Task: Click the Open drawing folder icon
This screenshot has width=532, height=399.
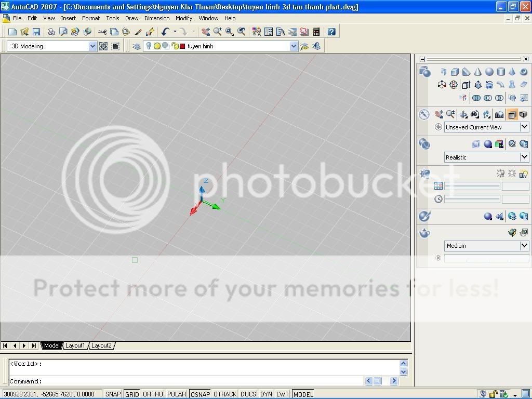Action: point(24,32)
